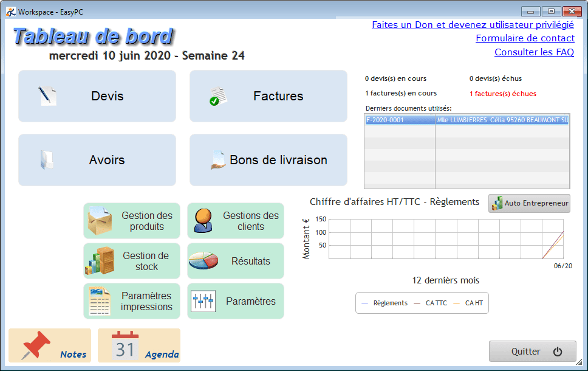Viewport: 588px width, 371px height.
Task: Click '0 devis(s) échus' text
Action: (x=496, y=78)
